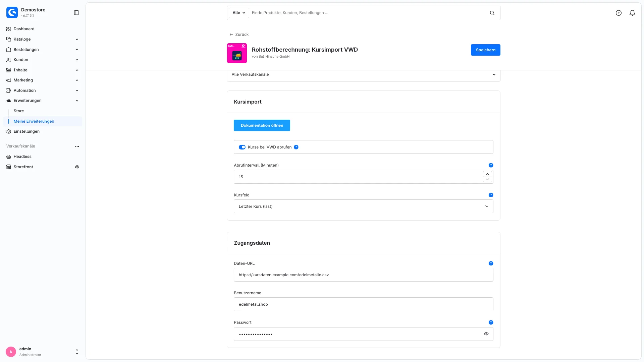
Task: Click the Kunden people icon
Action: [x=9, y=60]
